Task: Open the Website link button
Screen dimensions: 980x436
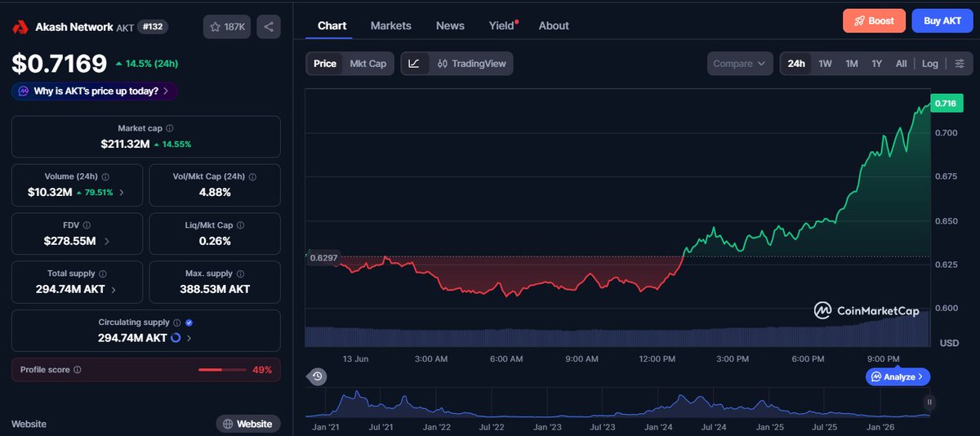Action: [248, 424]
